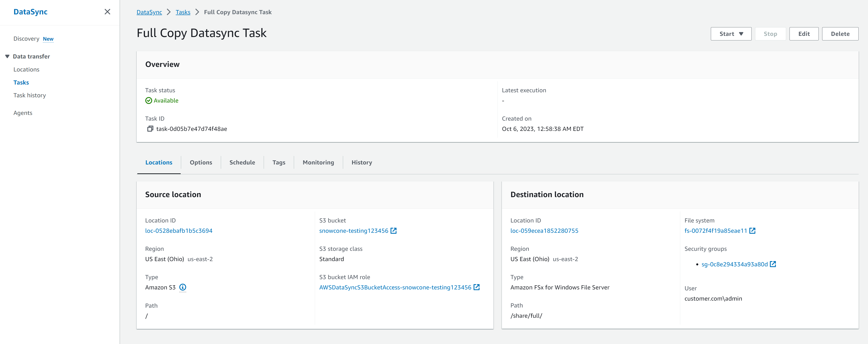868x344 pixels.
Task: Select Agents in the sidebar
Action: pos(23,113)
